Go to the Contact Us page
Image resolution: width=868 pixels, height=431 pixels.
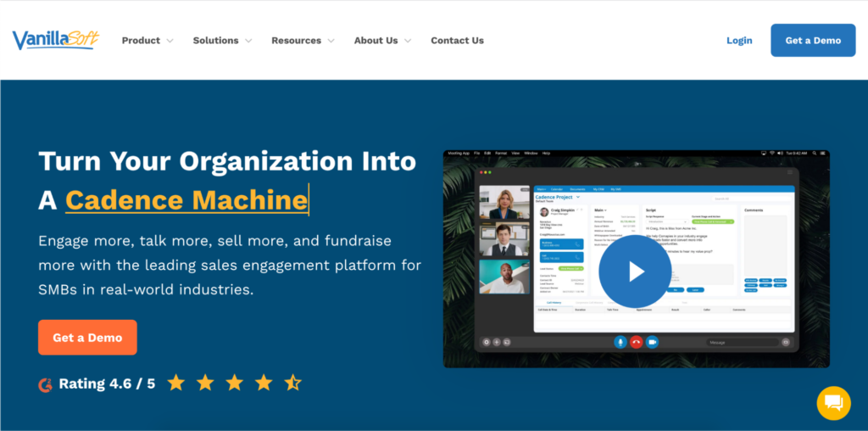click(x=457, y=41)
